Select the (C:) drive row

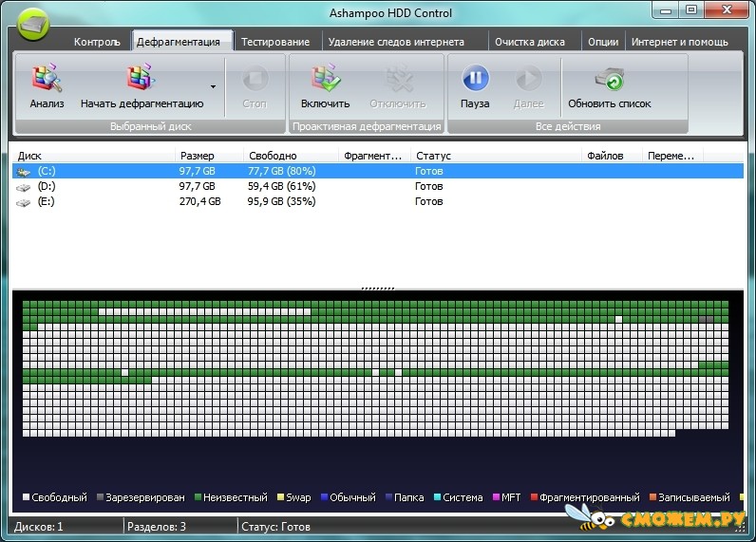tap(377, 171)
